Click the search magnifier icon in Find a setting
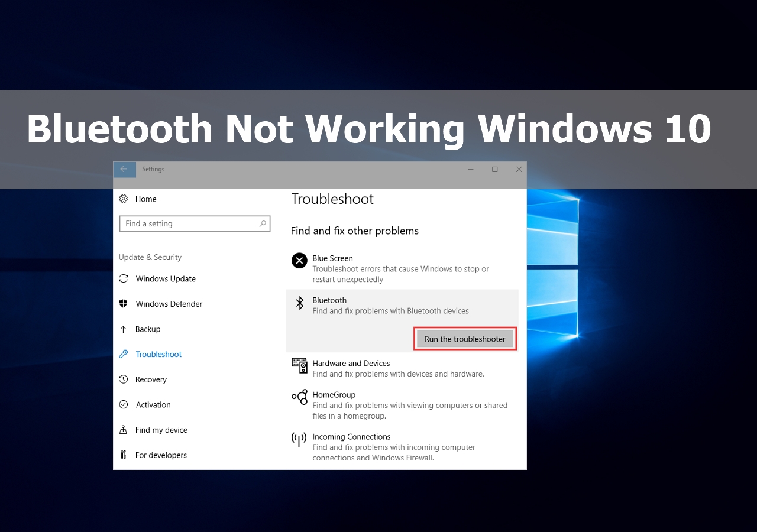 [263, 224]
